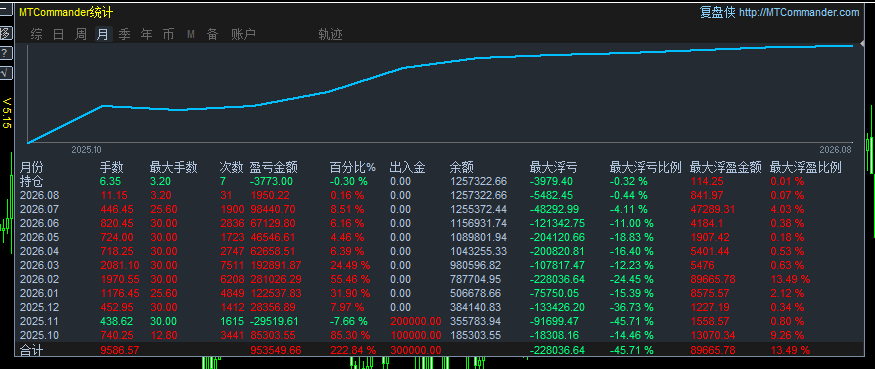Viewport: 875px width, 369px height.
Task: Toggle the '√' check button
Action: coord(4,73)
